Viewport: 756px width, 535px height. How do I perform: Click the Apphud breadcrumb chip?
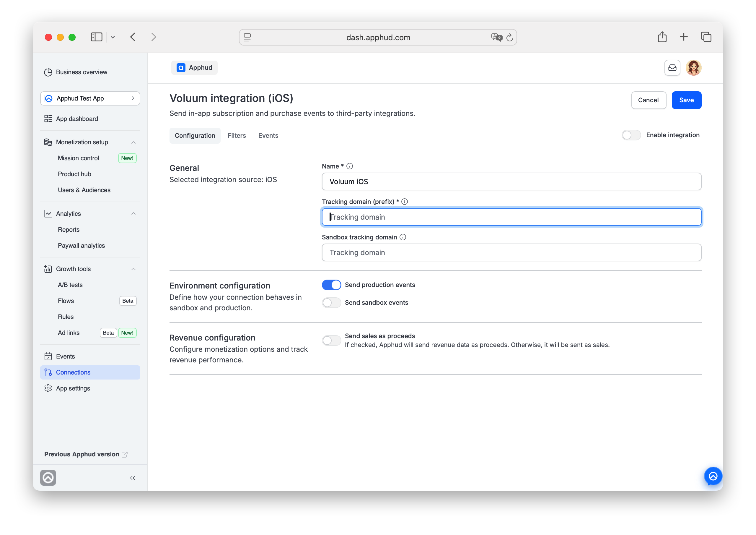(194, 68)
